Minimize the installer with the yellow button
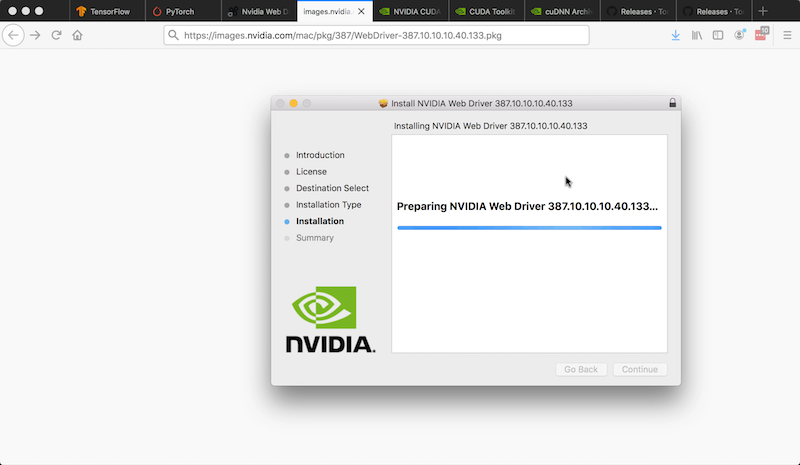Image resolution: width=800 pixels, height=465 pixels. (x=293, y=103)
